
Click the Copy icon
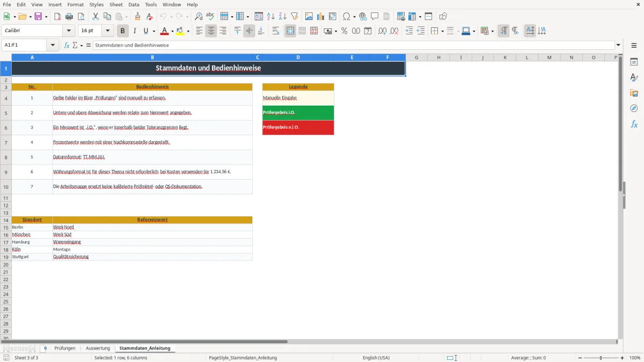[107, 17]
